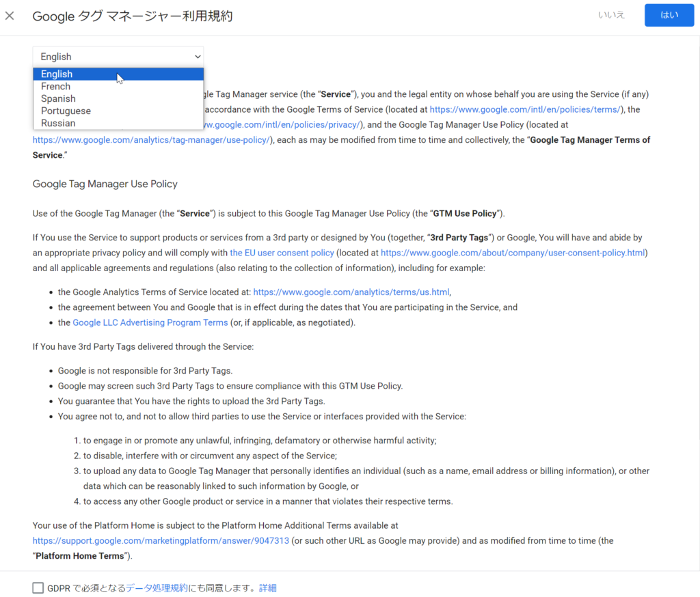Click the 詳細 details link

point(268,588)
